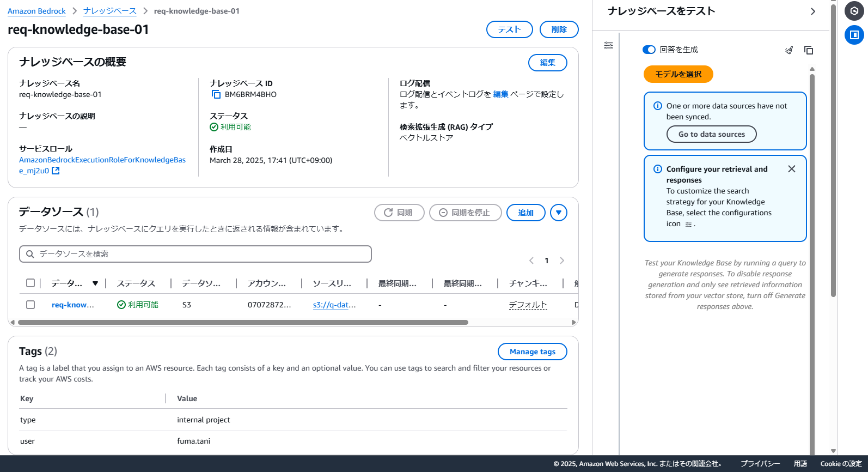This screenshot has width=868, height=472.
Task: Click デフォルト chunking value
Action: tap(528, 305)
